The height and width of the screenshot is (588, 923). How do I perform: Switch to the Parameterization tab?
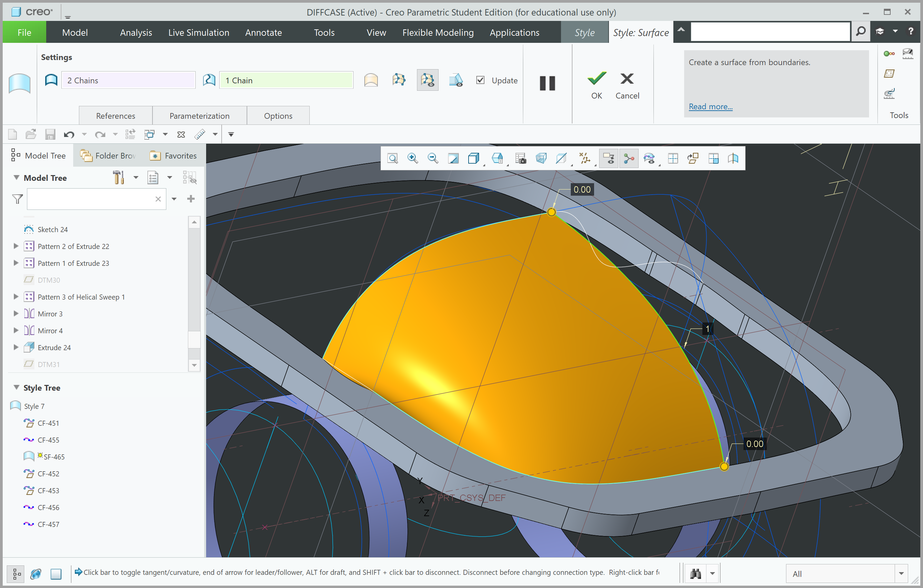pyautogui.click(x=199, y=115)
